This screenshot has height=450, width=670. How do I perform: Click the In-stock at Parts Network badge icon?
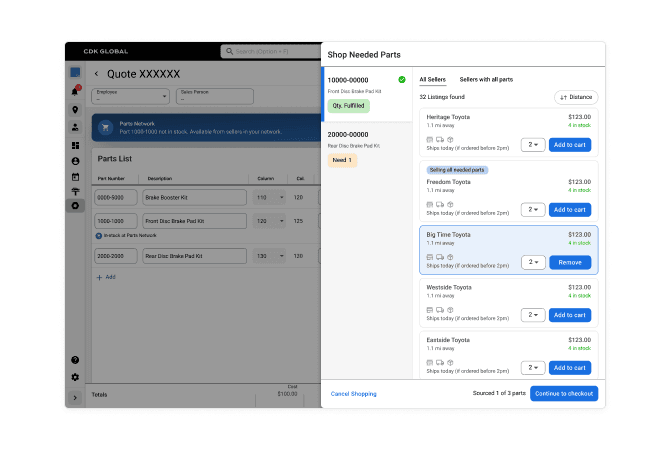99,235
